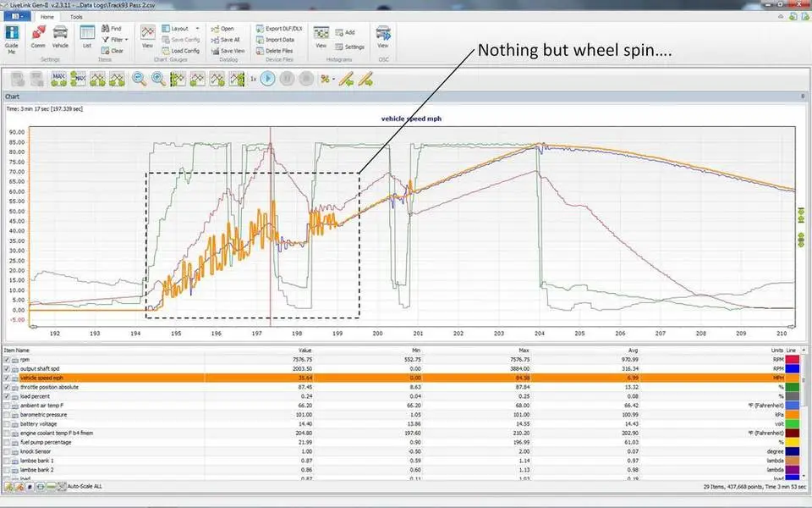Open the Histograms View

pyautogui.click(x=321, y=37)
